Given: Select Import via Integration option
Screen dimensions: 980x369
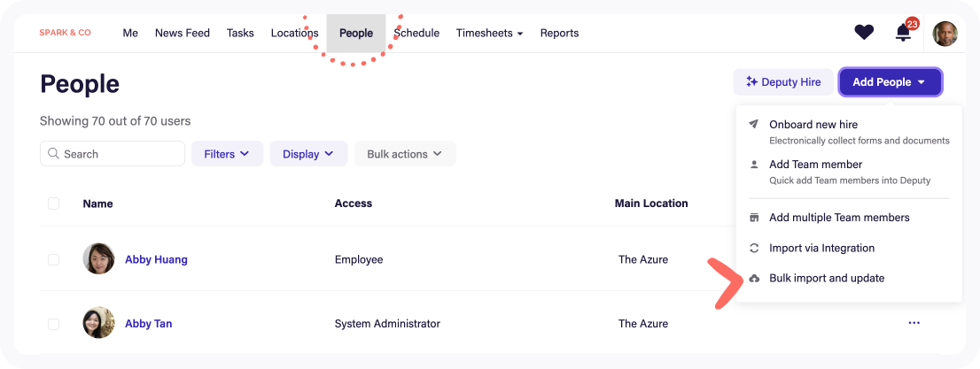Looking at the screenshot, I should tap(821, 248).
